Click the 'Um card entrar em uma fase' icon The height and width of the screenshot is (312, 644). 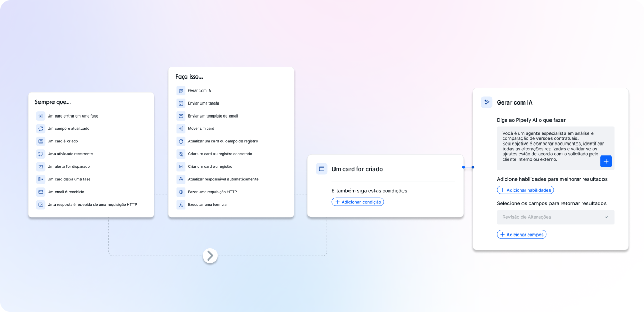point(41,116)
